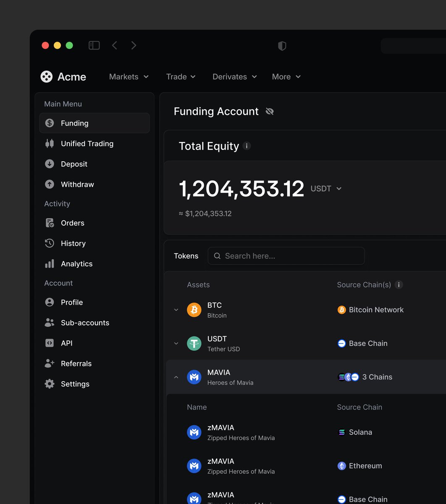Click the Acme logo icon
This screenshot has height=504, width=446.
(x=46, y=77)
